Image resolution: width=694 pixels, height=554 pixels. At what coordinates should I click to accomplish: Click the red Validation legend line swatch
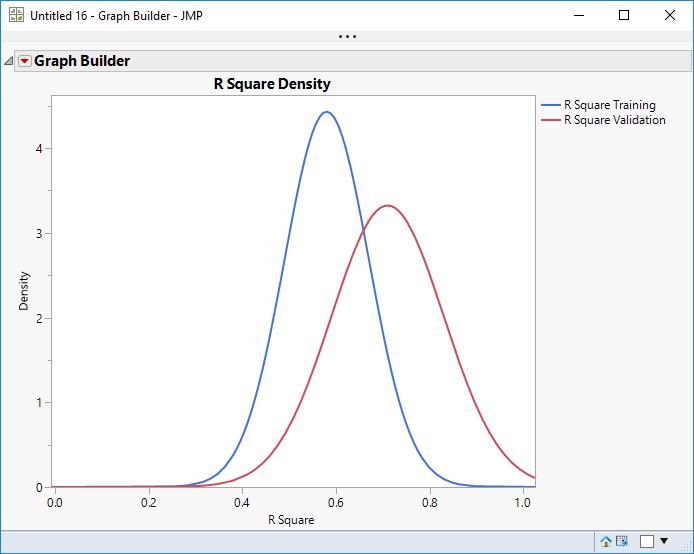point(551,120)
